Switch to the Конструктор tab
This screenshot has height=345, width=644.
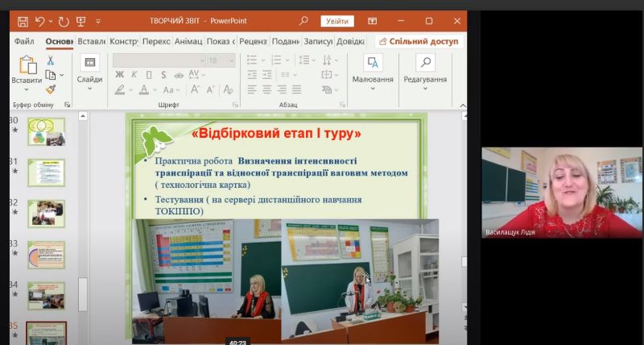tap(124, 42)
